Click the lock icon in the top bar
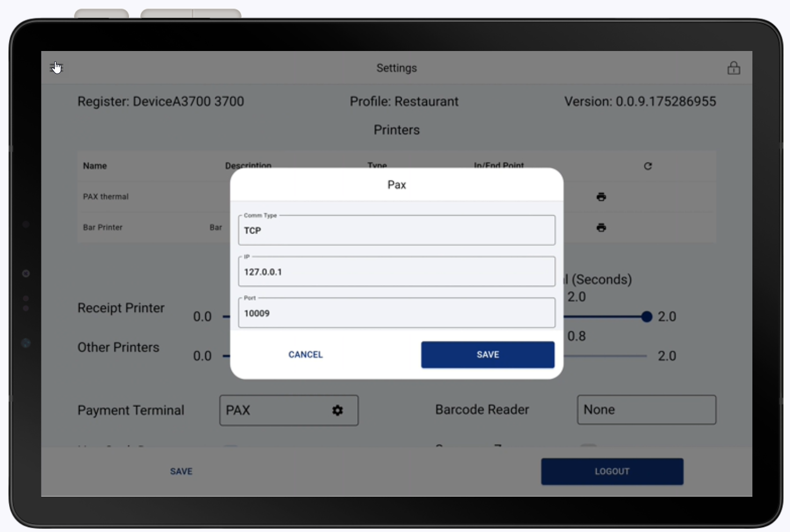Screen dimensions: 790x532 click(x=734, y=68)
